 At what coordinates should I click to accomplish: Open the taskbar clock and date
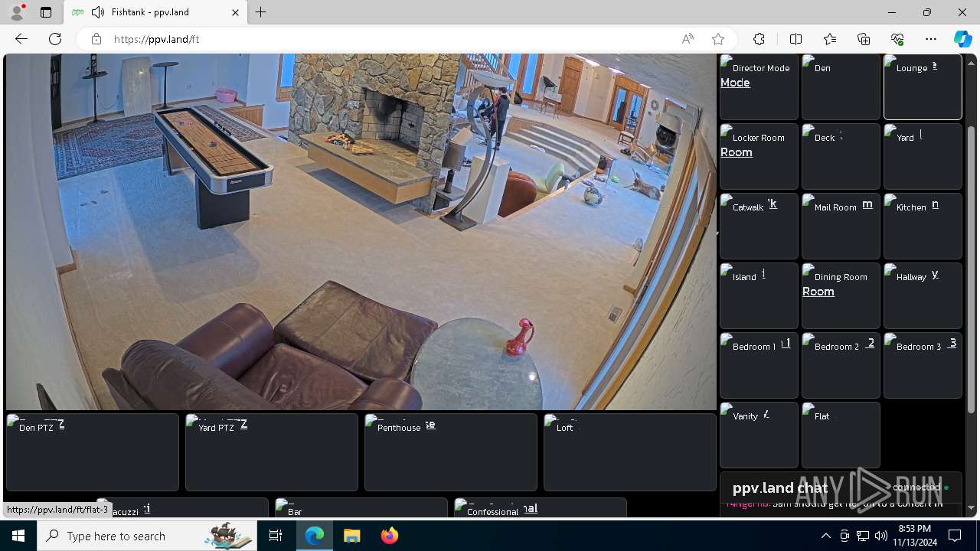[914, 536]
